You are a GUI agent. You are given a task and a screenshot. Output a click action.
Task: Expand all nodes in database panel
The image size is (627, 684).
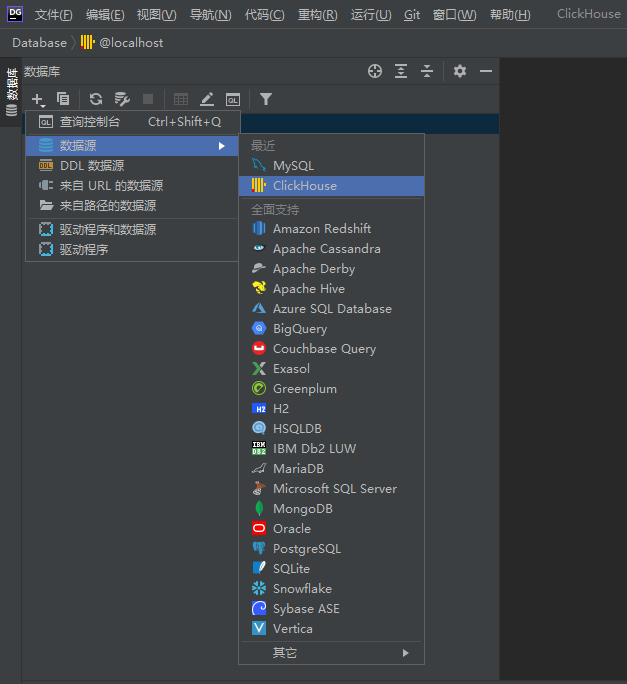tap(401, 71)
